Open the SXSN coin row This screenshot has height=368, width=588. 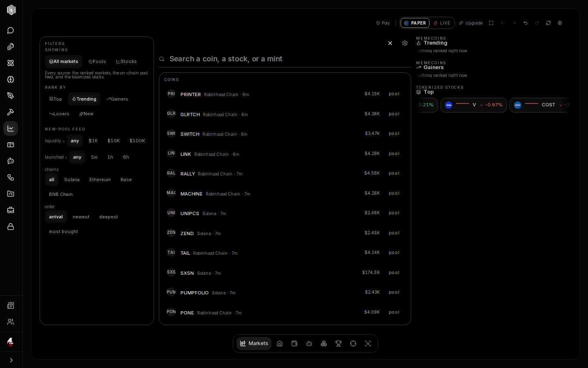(x=285, y=272)
